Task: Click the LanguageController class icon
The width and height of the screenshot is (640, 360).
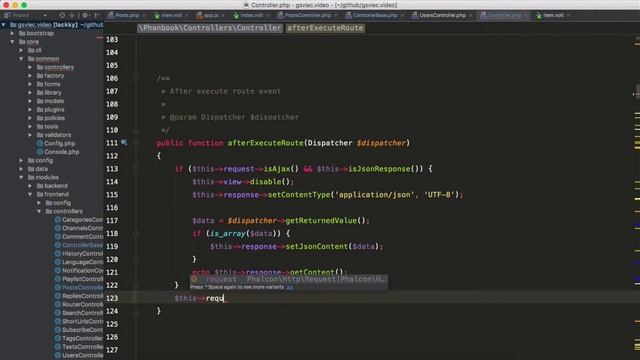Action: [x=58, y=262]
